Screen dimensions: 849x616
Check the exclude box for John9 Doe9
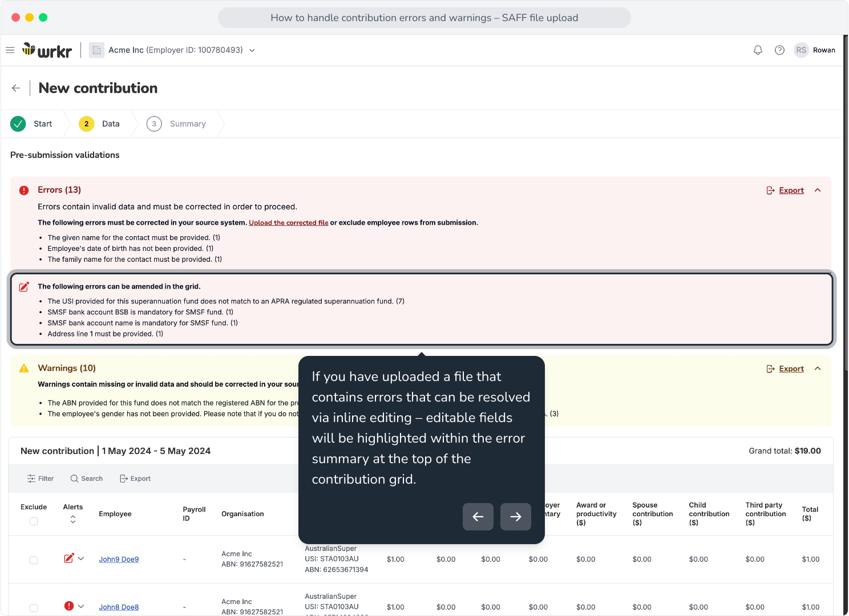(34, 560)
